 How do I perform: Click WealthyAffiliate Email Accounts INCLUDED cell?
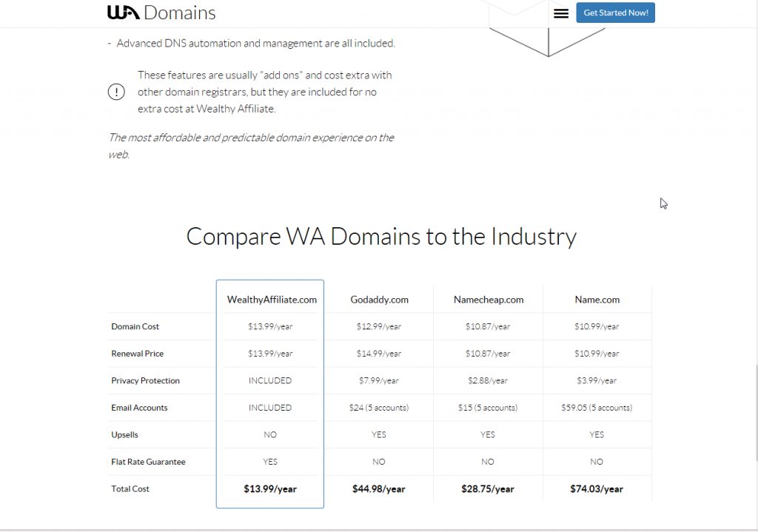point(269,408)
